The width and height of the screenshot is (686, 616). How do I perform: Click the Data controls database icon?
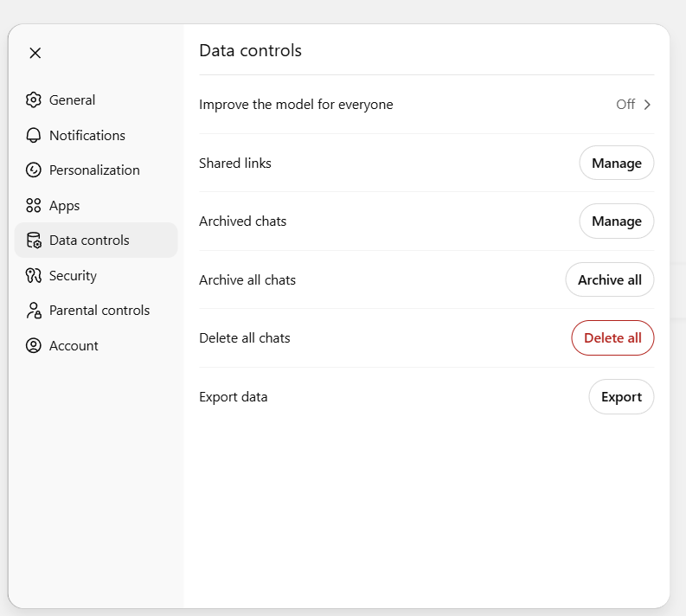pos(34,241)
